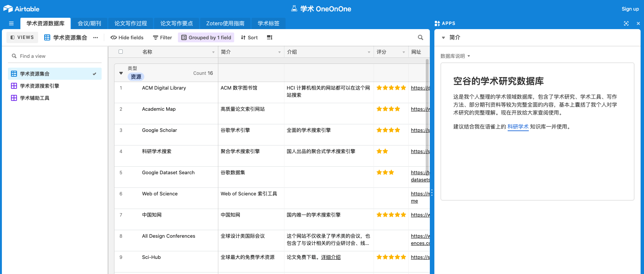Screen dimensions: 644x274
Task: Click the 高质量论文索引网站 cell
Action: 251,114
